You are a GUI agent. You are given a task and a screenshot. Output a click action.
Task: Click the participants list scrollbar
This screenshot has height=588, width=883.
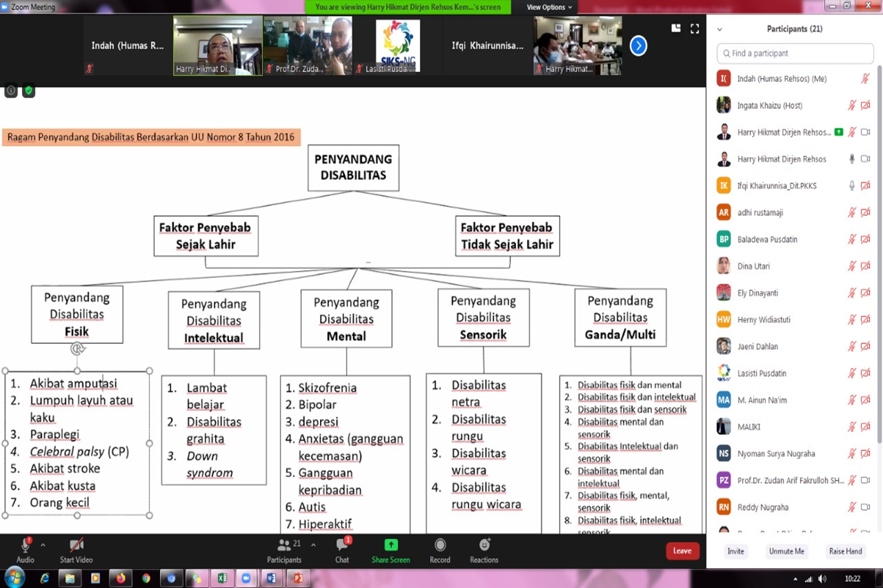click(x=879, y=255)
